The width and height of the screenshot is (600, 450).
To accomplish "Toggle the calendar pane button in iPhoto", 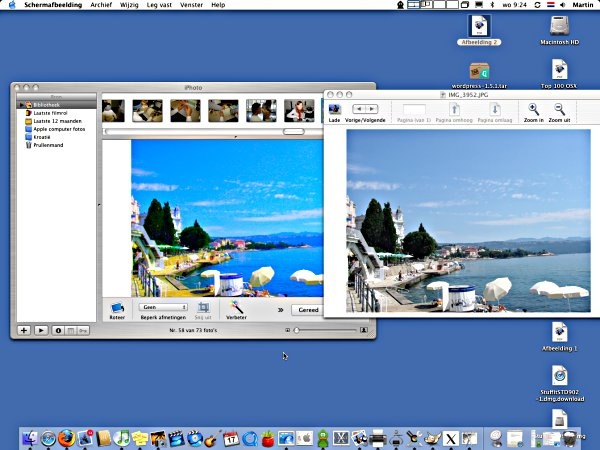I will click(71, 330).
